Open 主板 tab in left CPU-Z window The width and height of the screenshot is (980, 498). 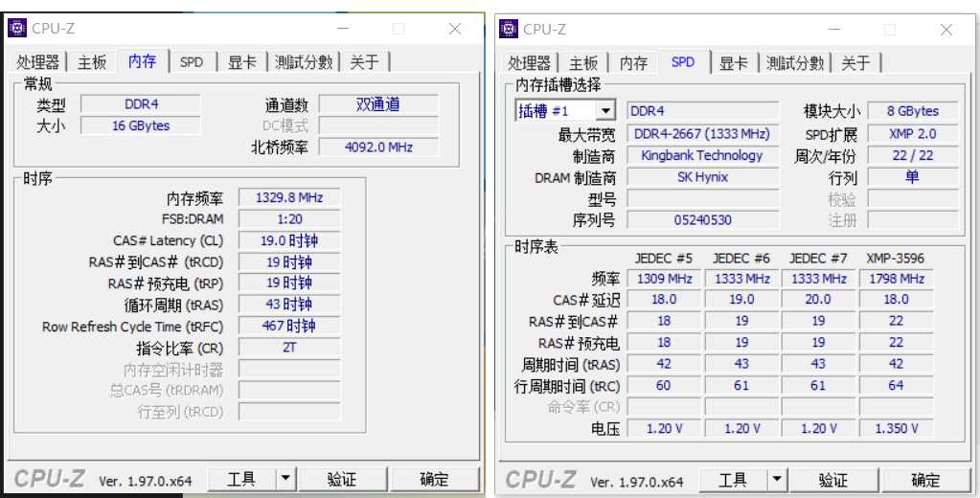92,62
